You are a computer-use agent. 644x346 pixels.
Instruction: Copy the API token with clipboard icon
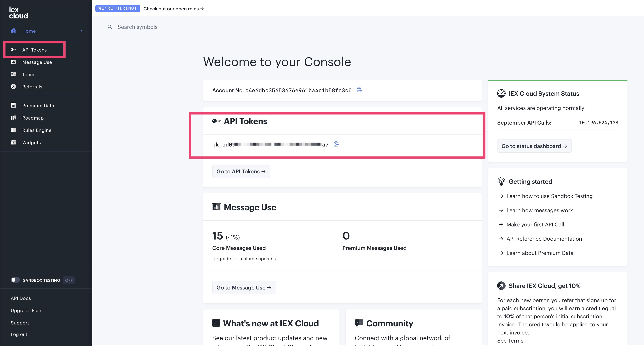pos(336,144)
